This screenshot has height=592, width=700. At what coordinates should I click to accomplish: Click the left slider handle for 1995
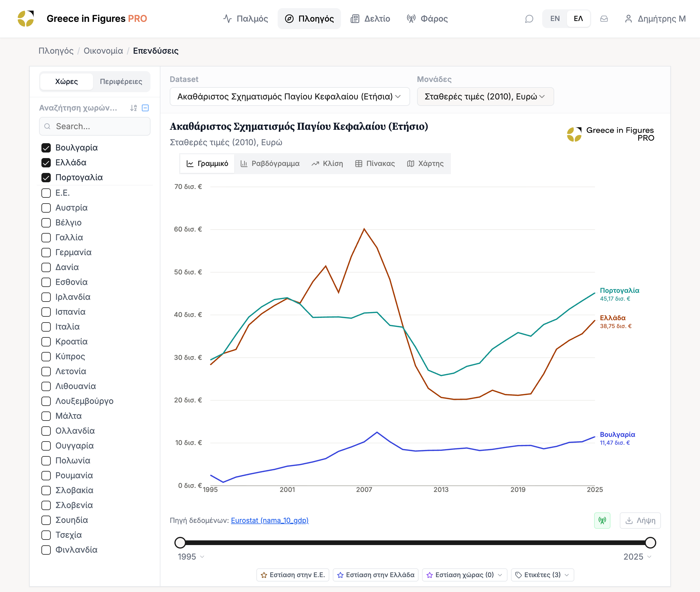[180, 543]
